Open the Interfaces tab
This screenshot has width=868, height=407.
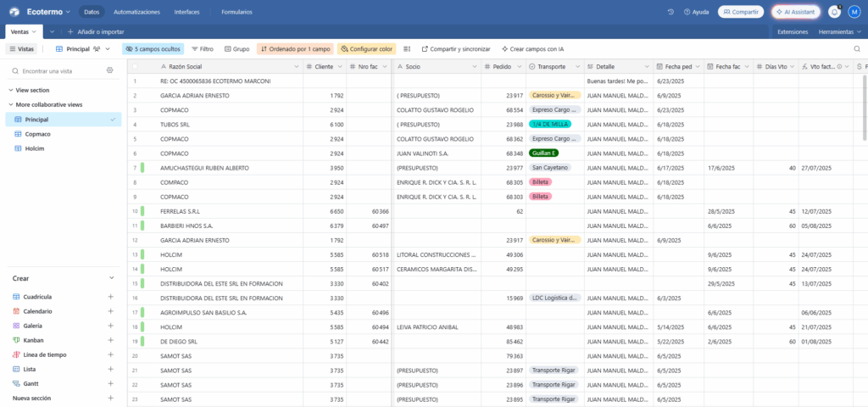point(186,12)
